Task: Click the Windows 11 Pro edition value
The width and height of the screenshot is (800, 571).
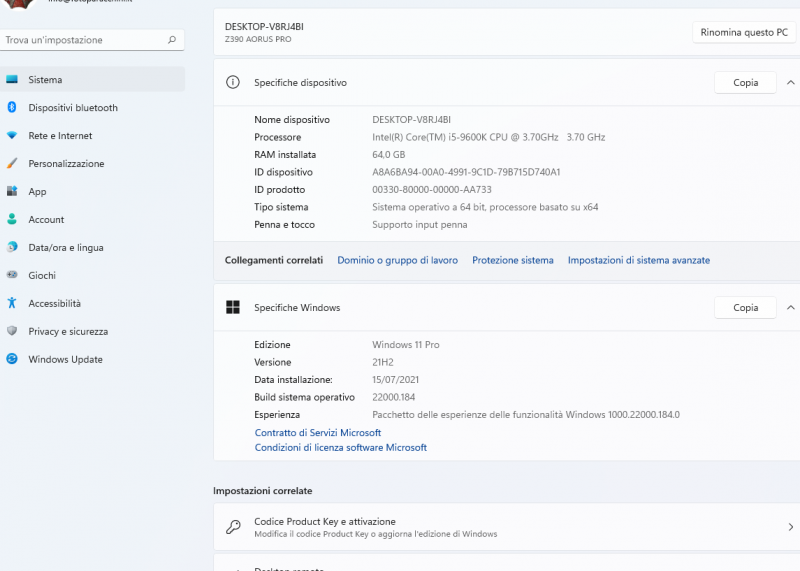Action: [406, 345]
